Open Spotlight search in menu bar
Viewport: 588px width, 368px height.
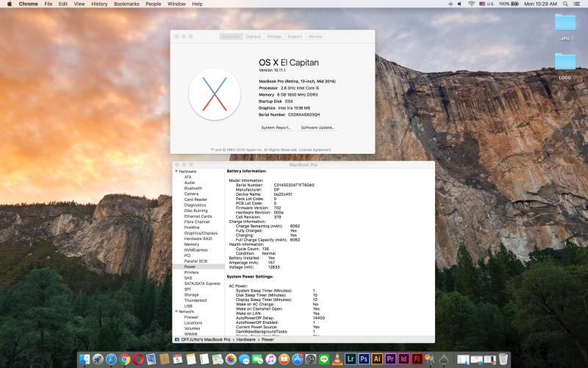click(x=565, y=4)
